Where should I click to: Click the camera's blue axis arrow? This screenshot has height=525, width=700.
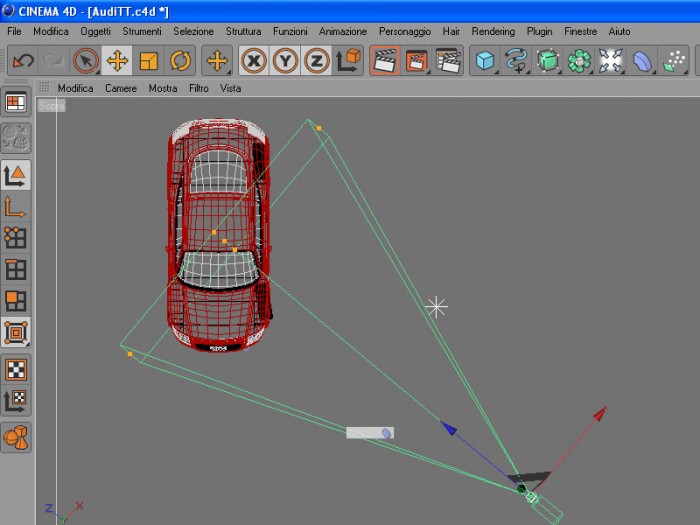click(x=449, y=428)
